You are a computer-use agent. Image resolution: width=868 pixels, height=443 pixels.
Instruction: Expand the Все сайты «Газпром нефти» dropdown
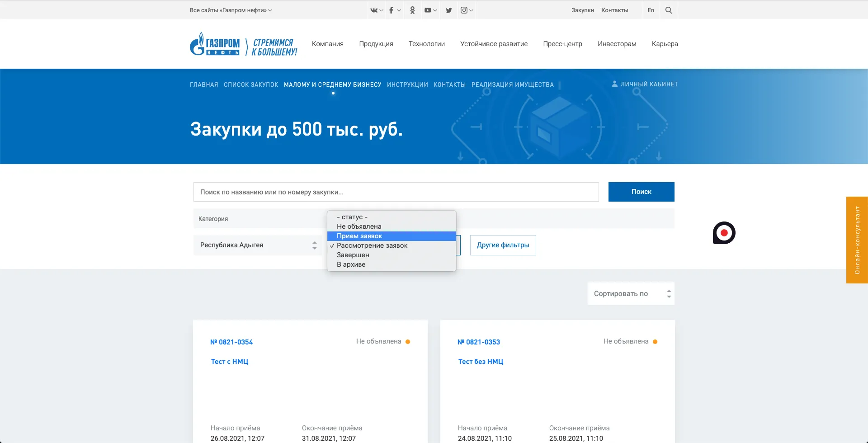click(231, 10)
